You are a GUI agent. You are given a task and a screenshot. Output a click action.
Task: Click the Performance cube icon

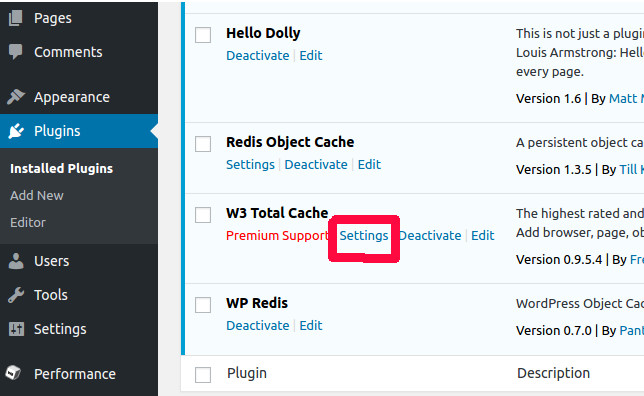point(13,373)
